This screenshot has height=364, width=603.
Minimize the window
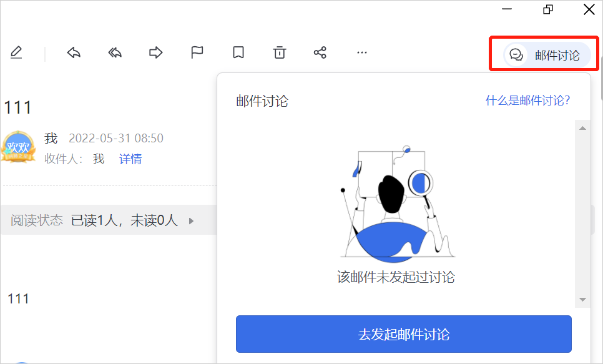[507, 9]
